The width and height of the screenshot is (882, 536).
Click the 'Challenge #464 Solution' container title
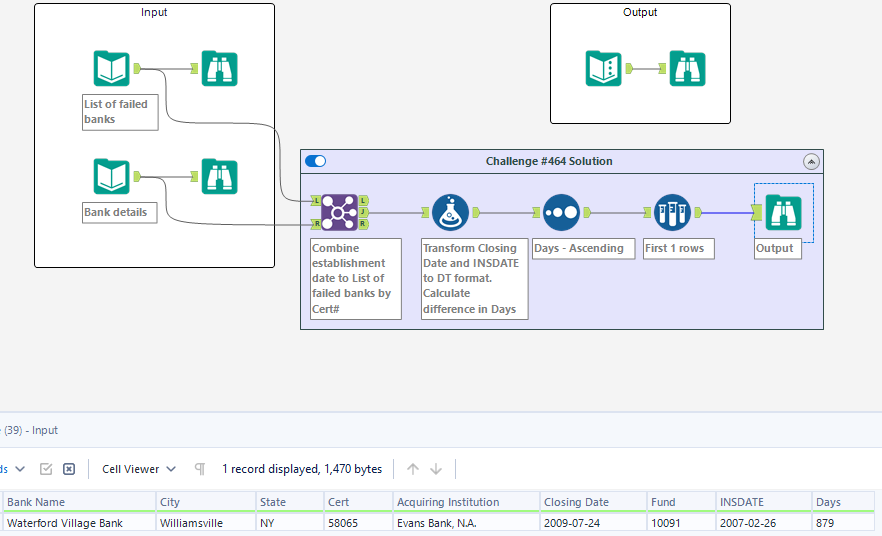pos(549,161)
